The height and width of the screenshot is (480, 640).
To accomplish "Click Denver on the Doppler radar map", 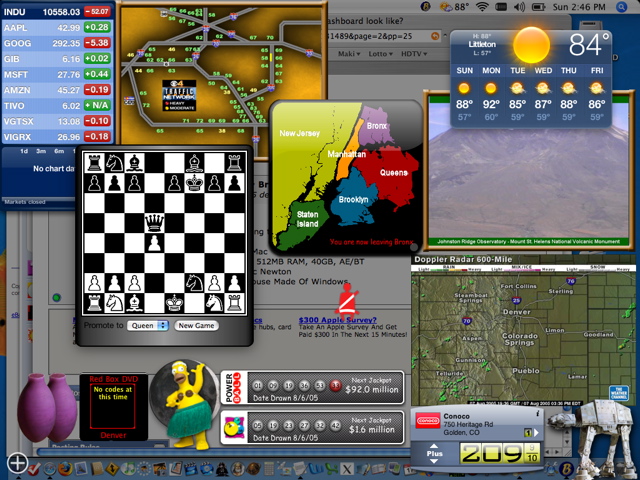I will click(516, 311).
